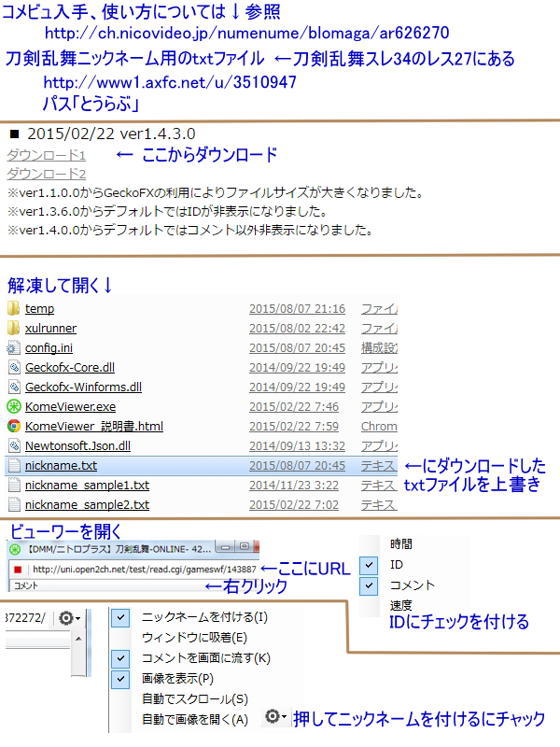This screenshot has width=560, height=747.
Task: Choose ウィンドウに吸着(E) menu option
Action: (194, 638)
